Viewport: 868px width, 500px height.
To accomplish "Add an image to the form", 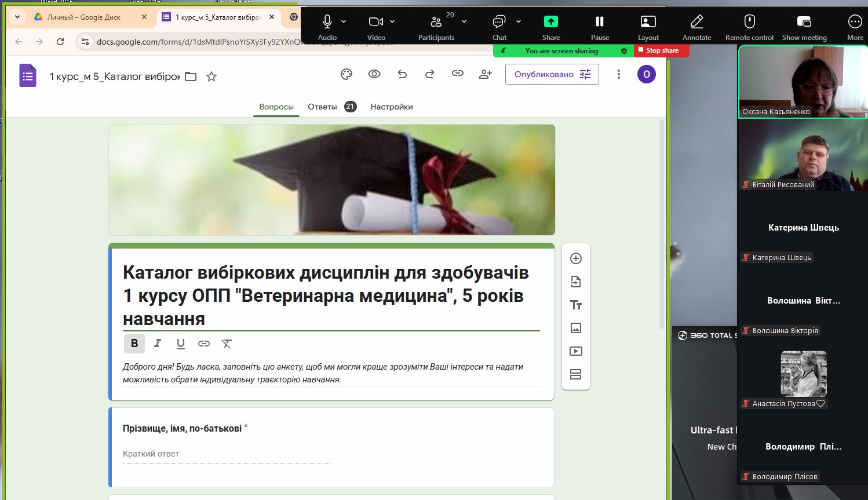I will (576, 328).
